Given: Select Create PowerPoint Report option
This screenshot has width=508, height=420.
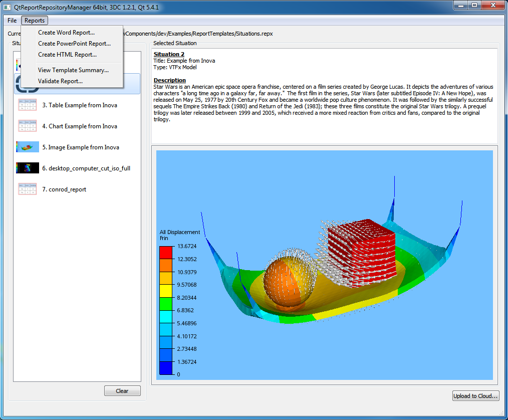Looking at the screenshot, I should pos(74,44).
